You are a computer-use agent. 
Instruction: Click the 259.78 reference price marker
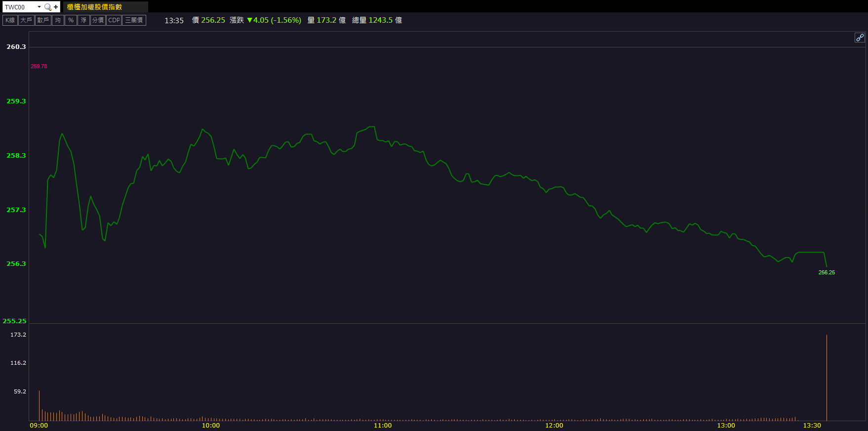click(x=39, y=66)
